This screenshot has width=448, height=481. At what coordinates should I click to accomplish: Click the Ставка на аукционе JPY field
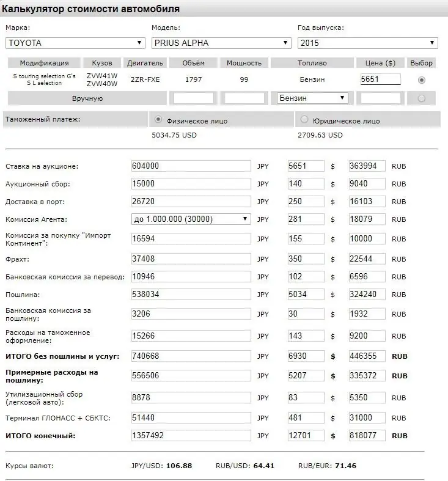pos(191,166)
